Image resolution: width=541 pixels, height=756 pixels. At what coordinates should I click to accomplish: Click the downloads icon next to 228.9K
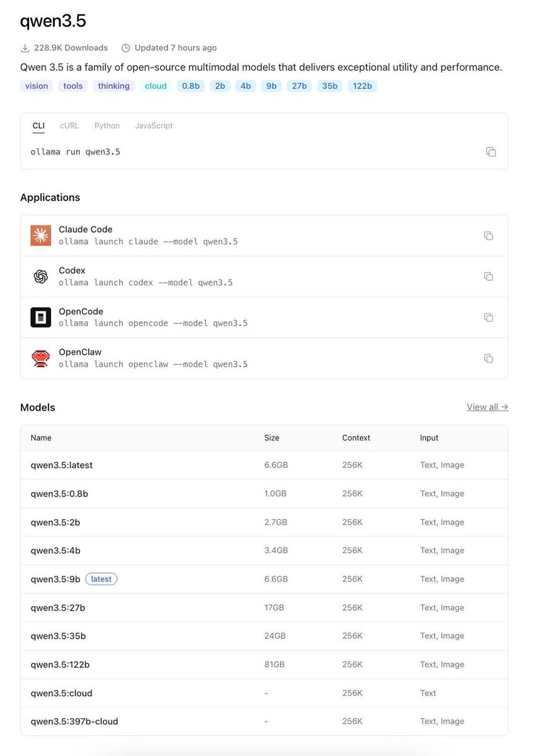(x=25, y=48)
